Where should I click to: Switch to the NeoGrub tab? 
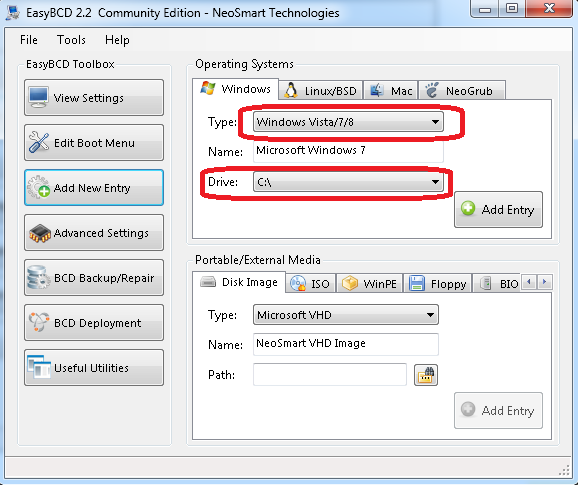pos(462,90)
